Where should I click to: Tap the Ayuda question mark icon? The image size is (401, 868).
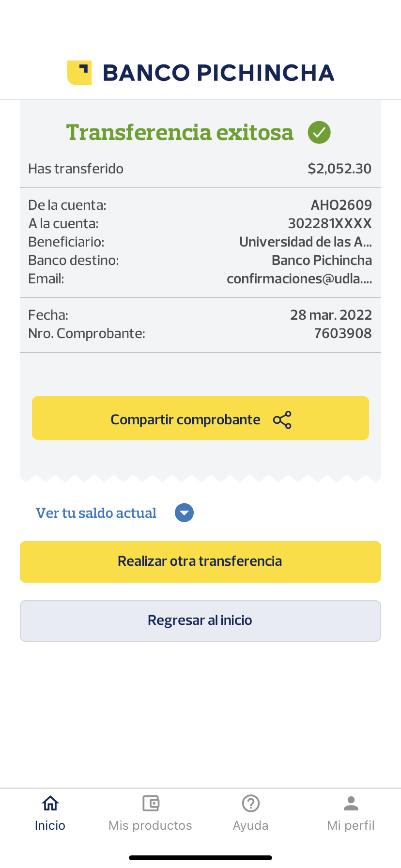pyautogui.click(x=251, y=803)
